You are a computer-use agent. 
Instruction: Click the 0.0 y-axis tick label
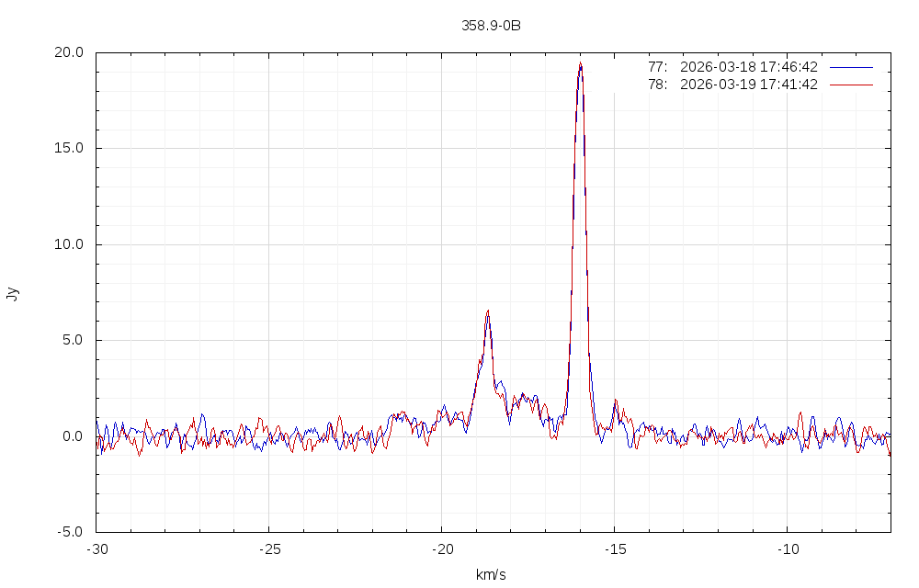[73, 436]
